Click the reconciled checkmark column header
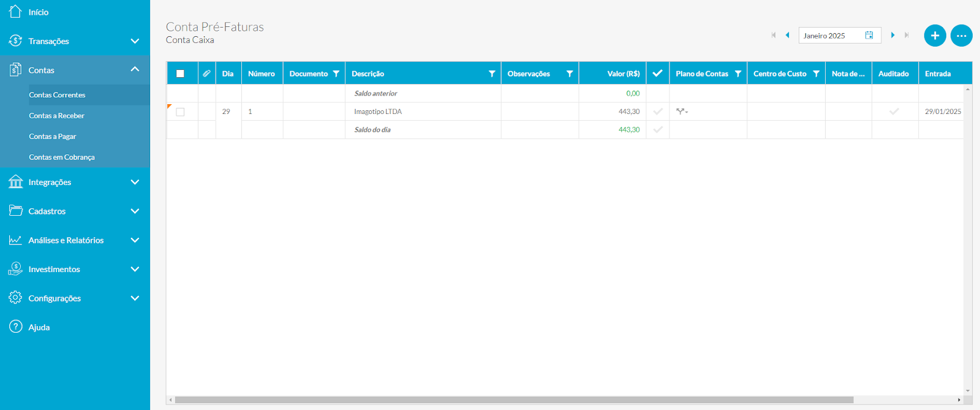Image resolution: width=980 pixels, height=410 pixels. pos(657,74)
